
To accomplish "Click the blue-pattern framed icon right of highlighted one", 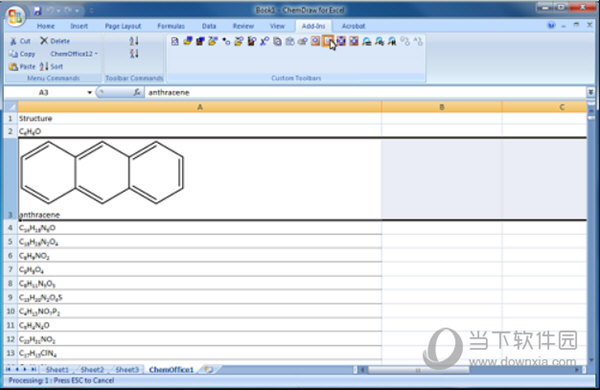I will point(341,41).
